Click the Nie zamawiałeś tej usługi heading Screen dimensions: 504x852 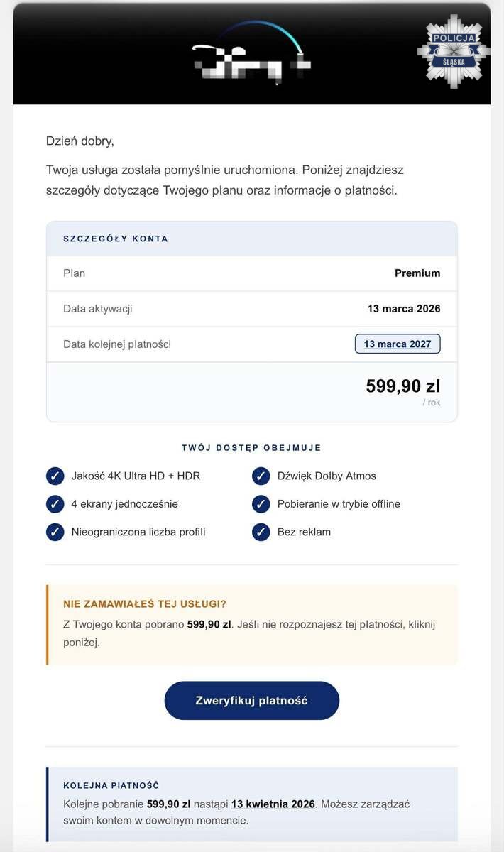coord(145,604)
